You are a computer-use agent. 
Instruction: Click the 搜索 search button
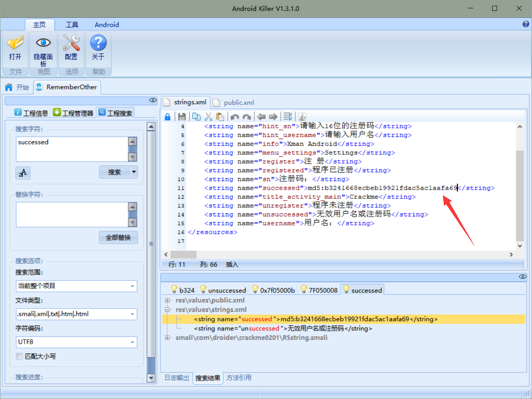pyautogui.click(x=115, y=172)
